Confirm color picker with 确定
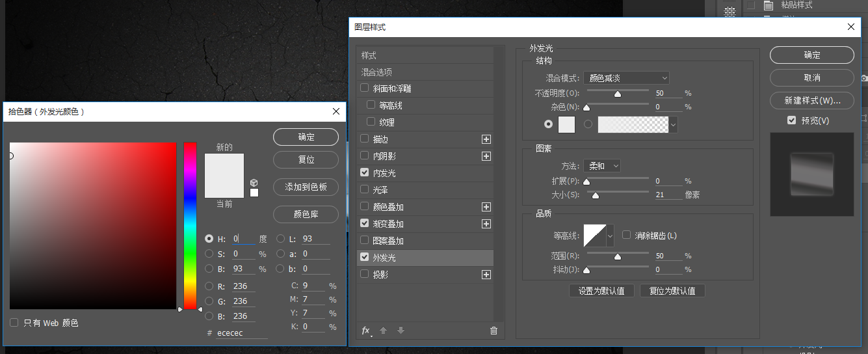Screen dimensions: 868x354 coord(306,137)
